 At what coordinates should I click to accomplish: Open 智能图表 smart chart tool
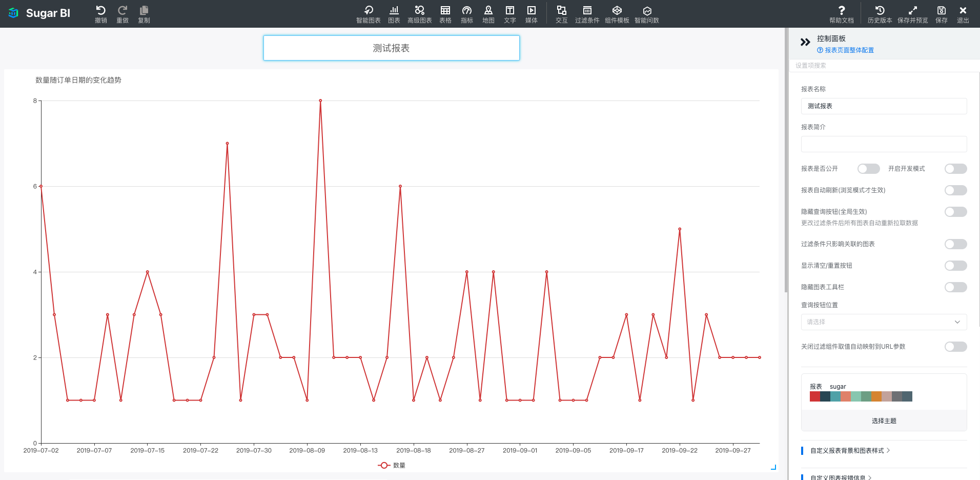[369, 14]
